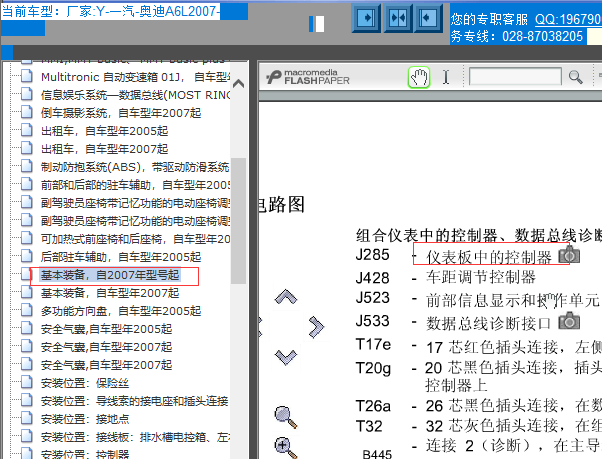Open 多功能方向盘，自车型年2005起

121,311
